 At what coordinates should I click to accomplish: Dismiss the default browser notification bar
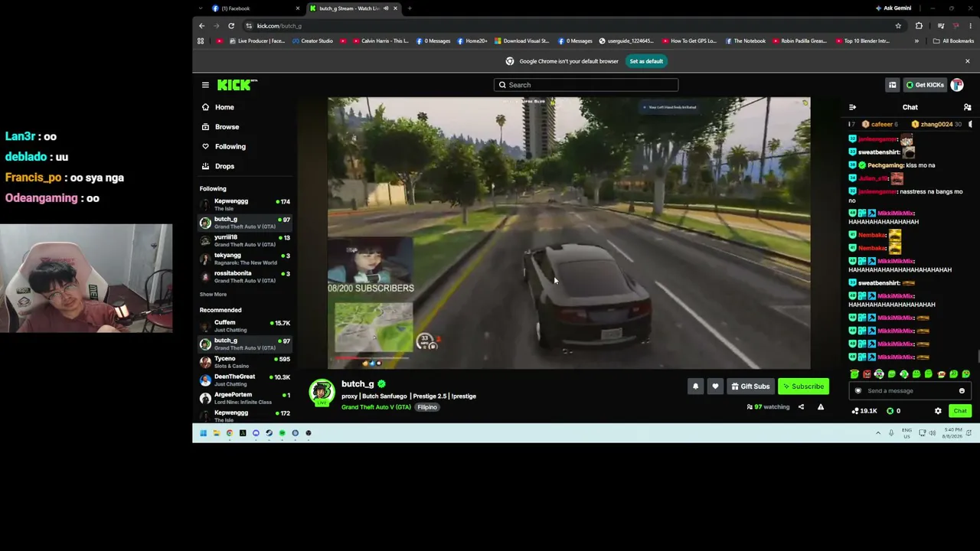click(967, 61)
